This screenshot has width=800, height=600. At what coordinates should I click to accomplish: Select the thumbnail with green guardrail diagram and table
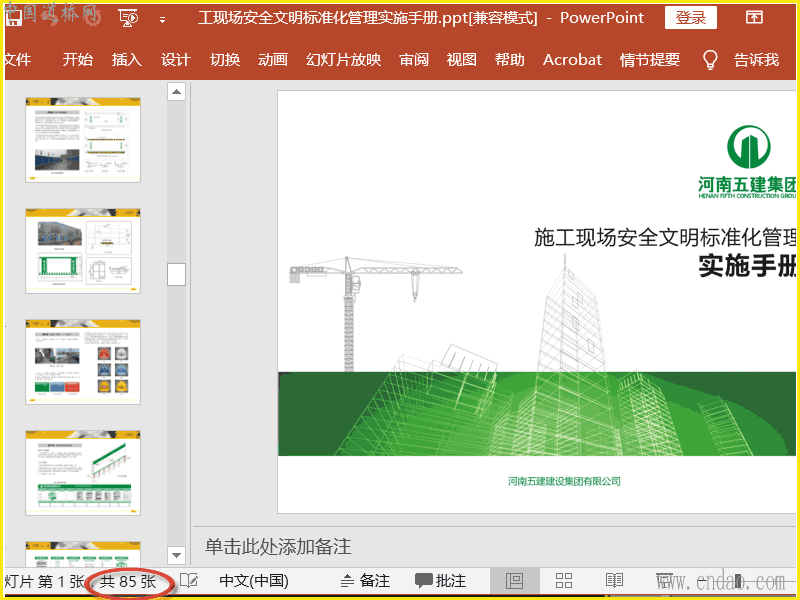83,473
